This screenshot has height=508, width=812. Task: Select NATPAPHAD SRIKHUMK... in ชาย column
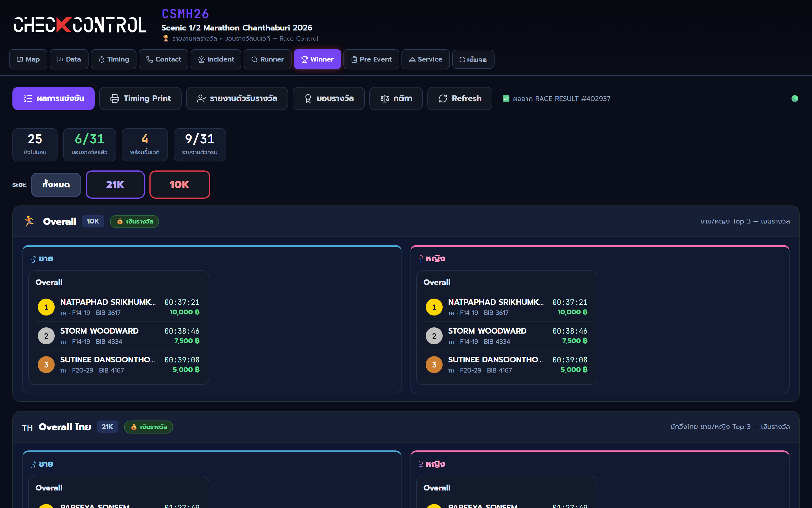pyautogui.click(x=108, y=302)
